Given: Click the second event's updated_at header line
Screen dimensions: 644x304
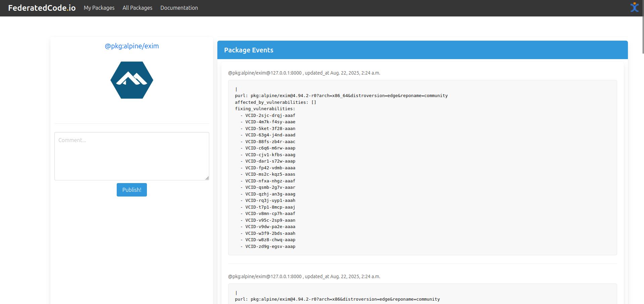Looking at the screenshot, I should pyautogui.click(x=304, y=276).
